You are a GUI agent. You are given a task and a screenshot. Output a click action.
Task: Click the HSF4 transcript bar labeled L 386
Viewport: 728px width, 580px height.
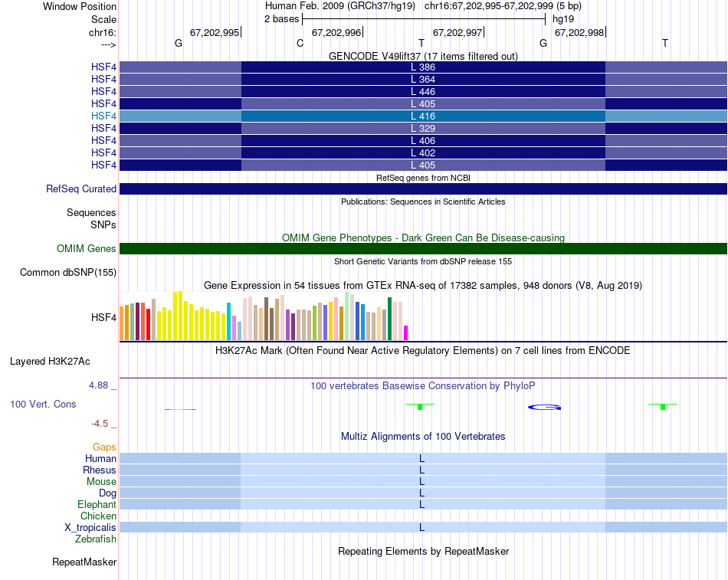click(x=423, y=67)
